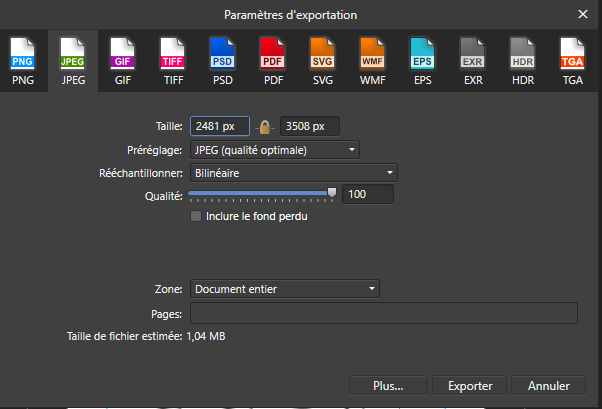This screenshot has height=409, width=602.
Task: Close the Paramètres d'exportation dialog
Action: click(583, 14)
